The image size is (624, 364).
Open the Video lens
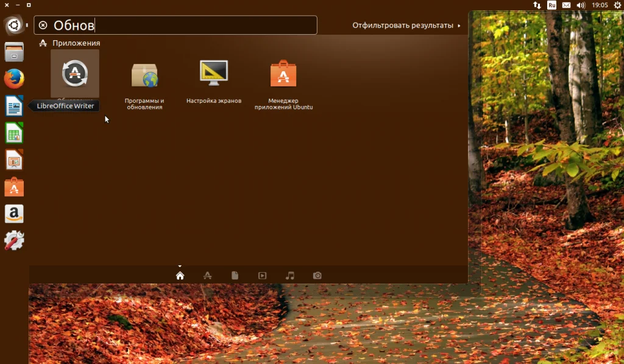coord(262,276)
